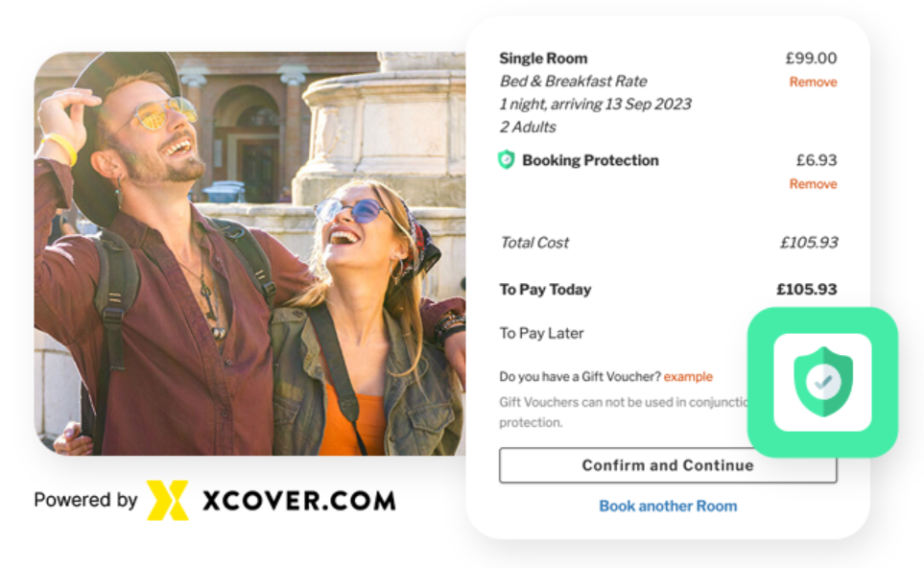Screen dimensions: 924x568
Task: Open the Book another Room link
Action: [x=668, y=507]
